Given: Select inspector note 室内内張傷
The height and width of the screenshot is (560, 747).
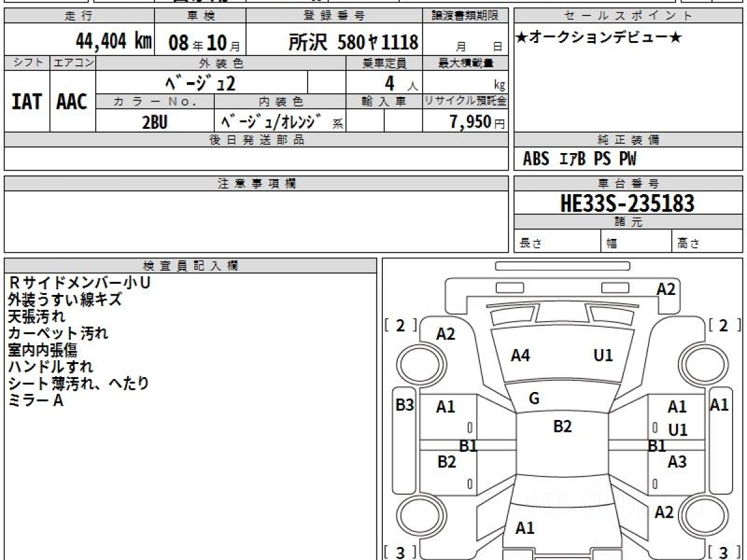Looking at the screenshot, I should (42, 350).
